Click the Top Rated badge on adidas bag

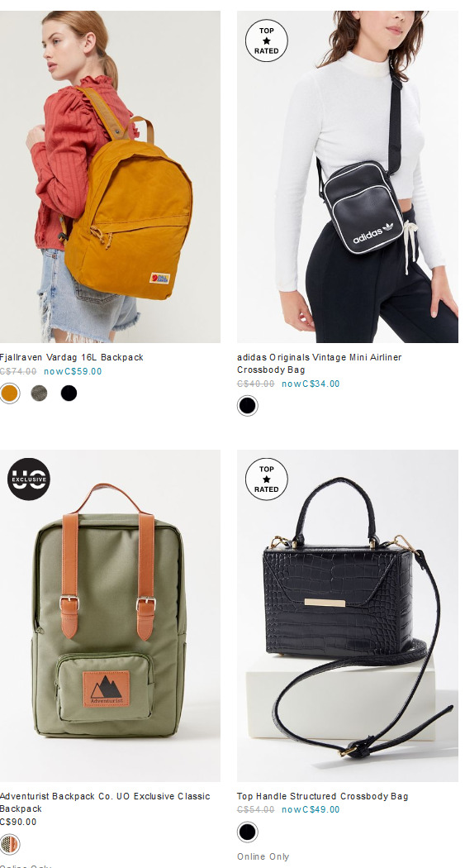(267, 41)
